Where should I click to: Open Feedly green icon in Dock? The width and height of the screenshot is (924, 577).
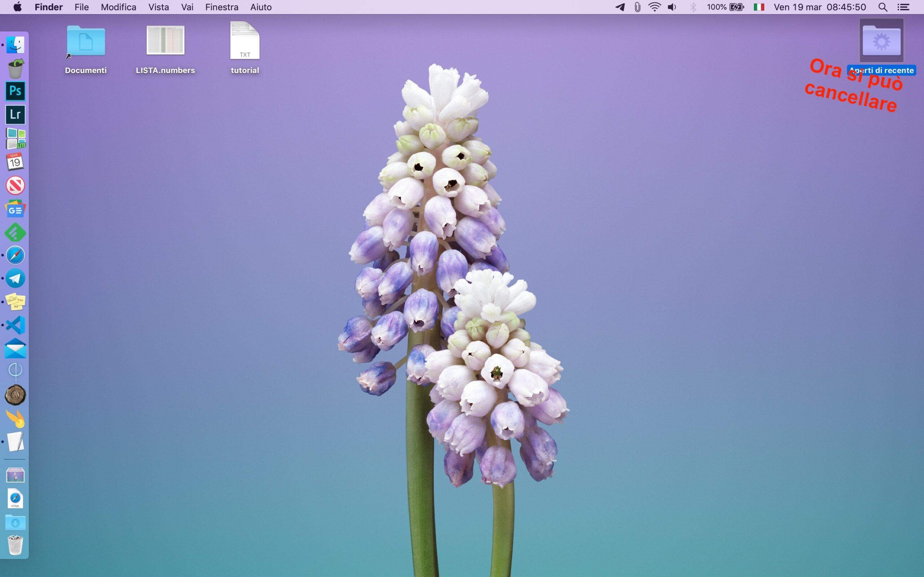pyautogui.click(x=15, y=232)
